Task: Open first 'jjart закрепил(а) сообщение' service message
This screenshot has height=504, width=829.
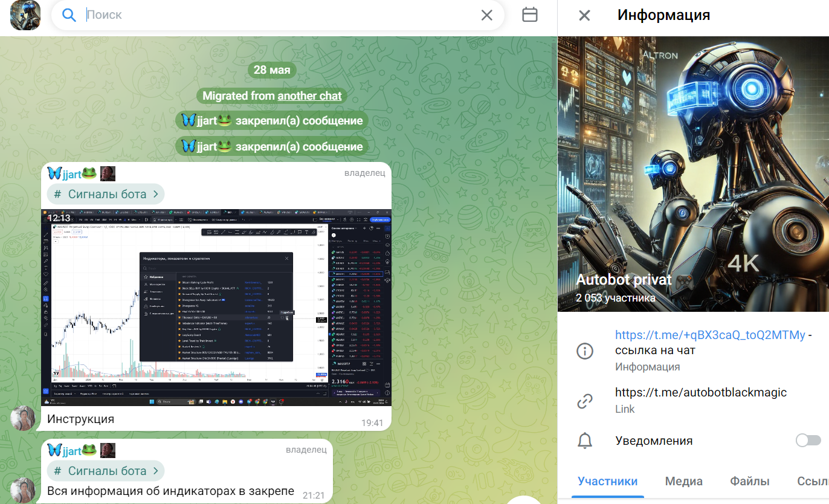Action: click(x=272, y=120)
